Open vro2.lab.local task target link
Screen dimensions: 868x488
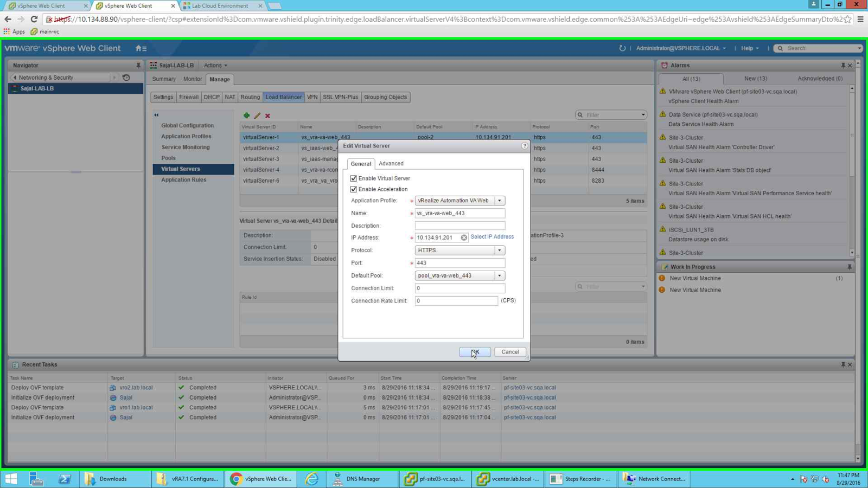(136, 388)
